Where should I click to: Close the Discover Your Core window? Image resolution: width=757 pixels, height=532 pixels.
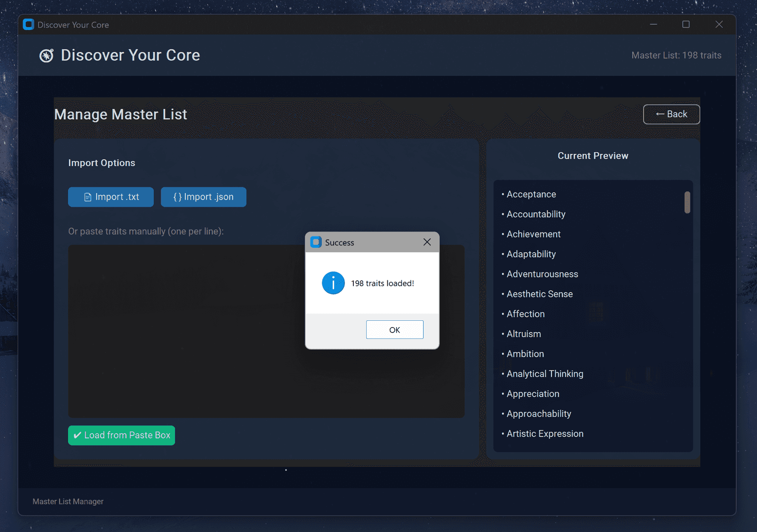[x=719, y=25]
